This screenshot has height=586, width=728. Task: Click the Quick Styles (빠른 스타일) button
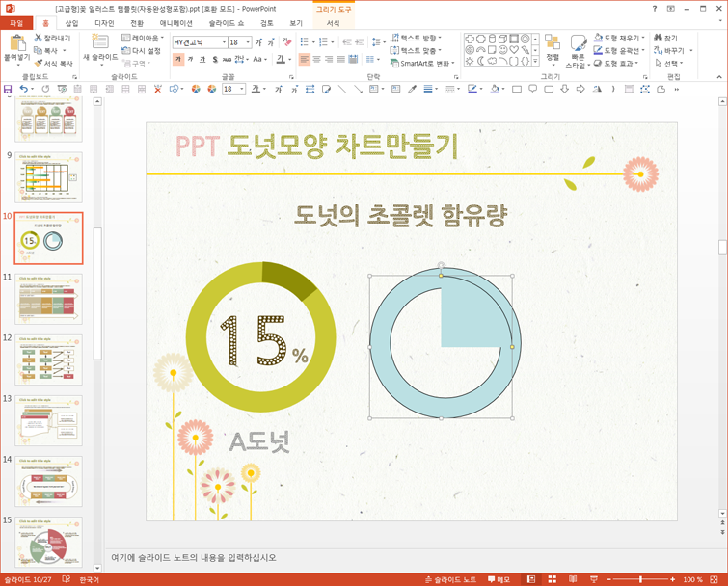tap(578, 51)
